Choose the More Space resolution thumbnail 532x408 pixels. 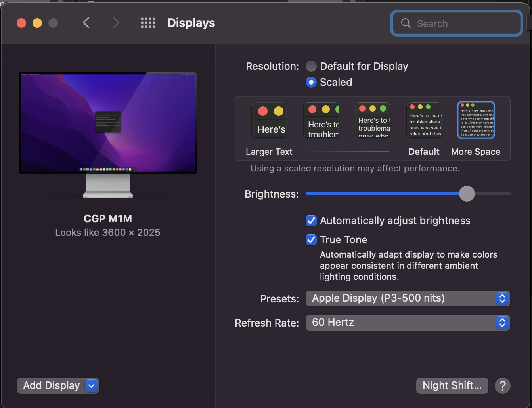tap(476, 120)
